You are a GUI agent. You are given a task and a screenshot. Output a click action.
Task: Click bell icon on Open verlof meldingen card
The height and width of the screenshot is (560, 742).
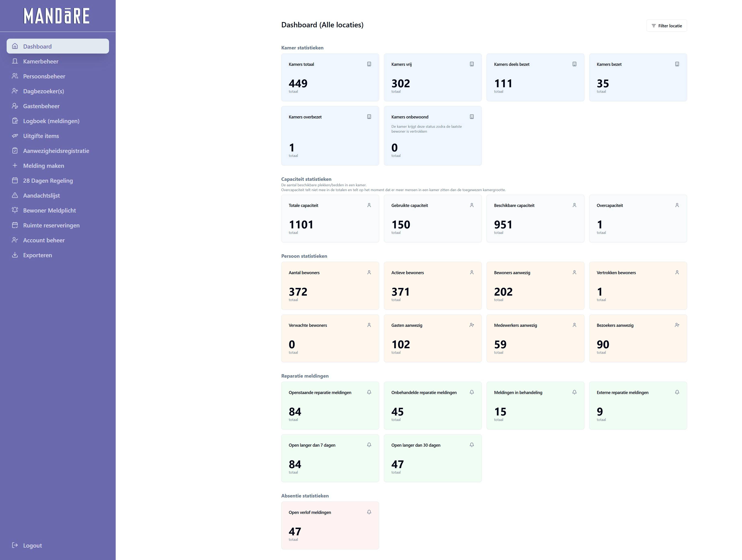click(369, 512)
